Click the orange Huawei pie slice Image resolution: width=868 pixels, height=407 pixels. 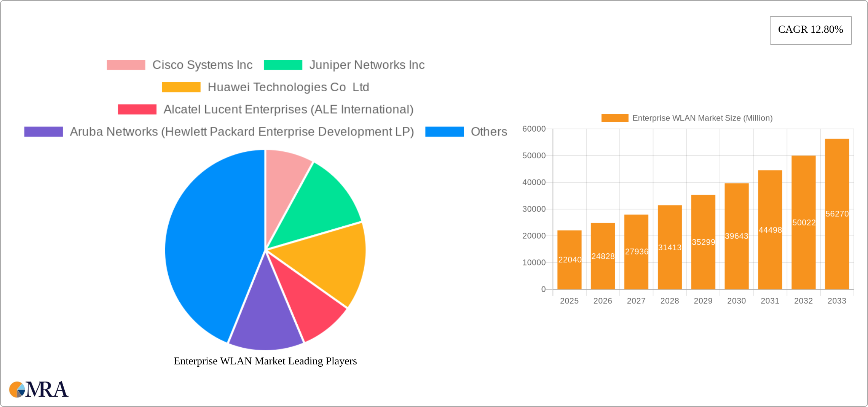coord(327,262)
